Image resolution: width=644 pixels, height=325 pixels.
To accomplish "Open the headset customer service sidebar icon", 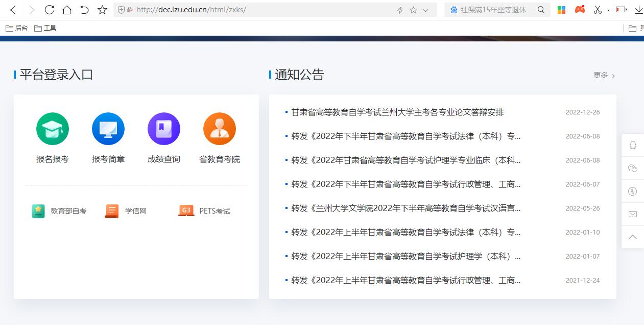I will [x=633, y=145].
